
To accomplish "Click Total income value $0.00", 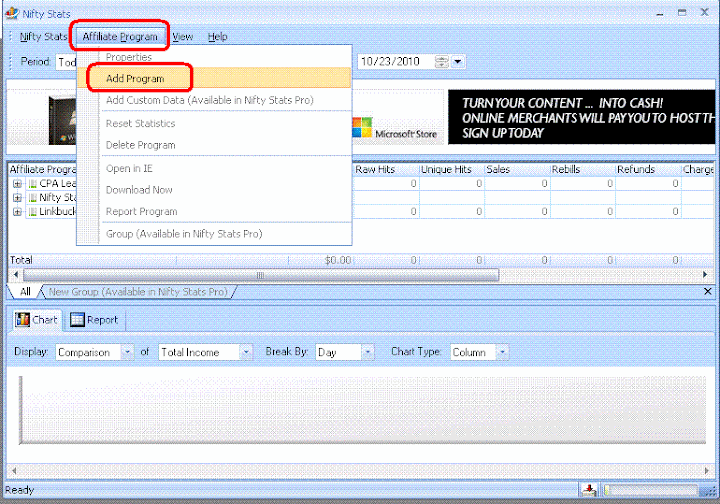I will [338, 260].
